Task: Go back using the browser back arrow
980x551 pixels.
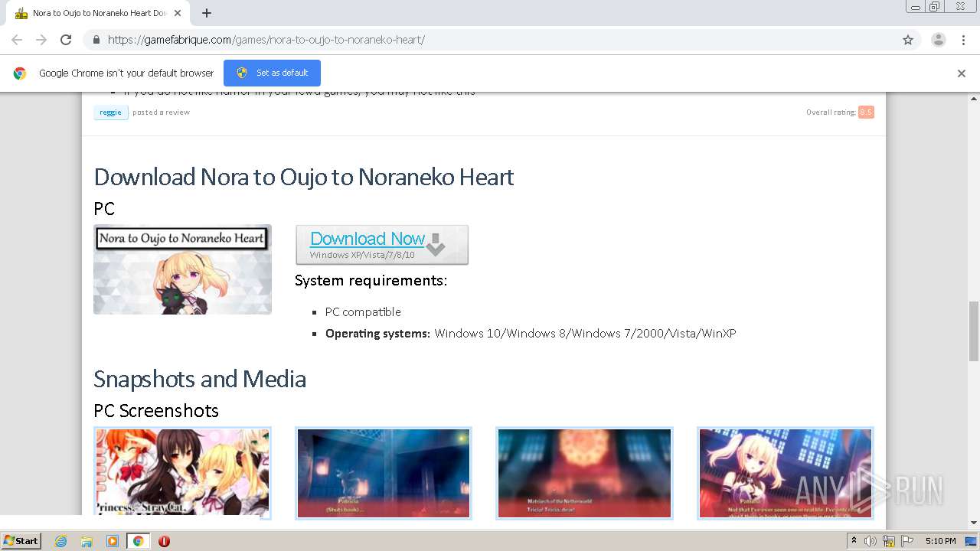Action: coord(17,40)
